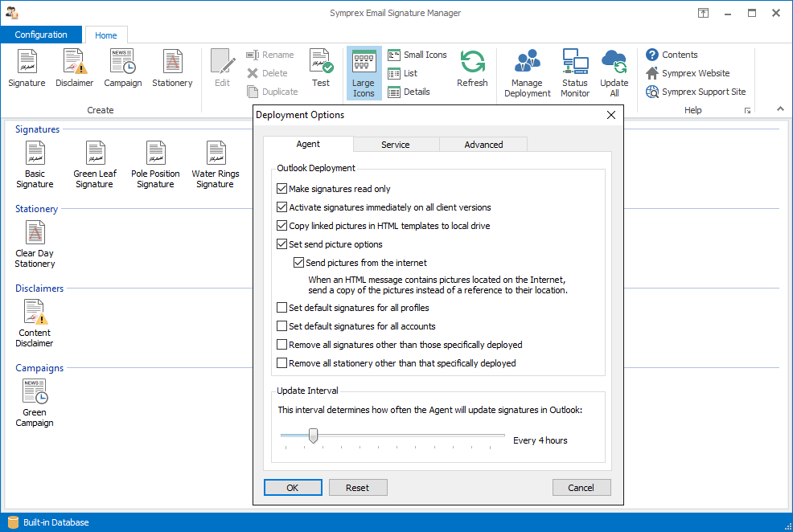Screen dimensions: 793x532
Task: Switch to the Advanced tab
Action: 483,145
